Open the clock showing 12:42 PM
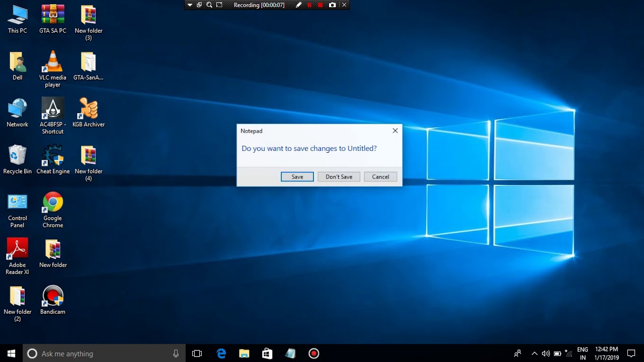The image size is (644, 362). 606,353
